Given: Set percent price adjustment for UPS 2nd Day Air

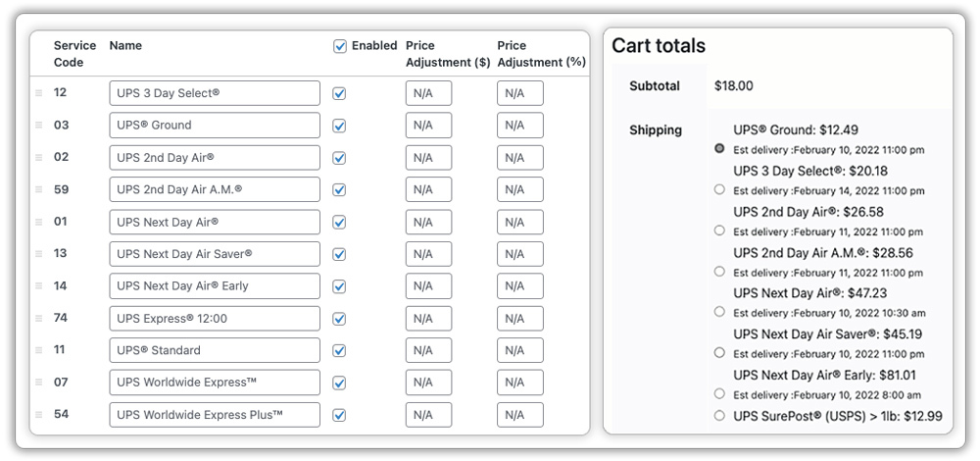Looking at the screenshot, I should coord(520,158).
